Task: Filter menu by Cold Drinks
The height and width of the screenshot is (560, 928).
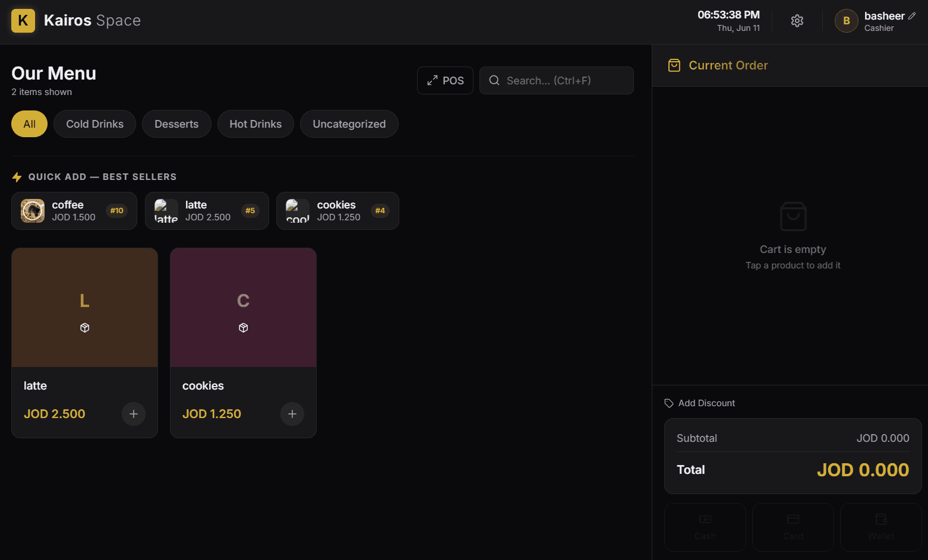Action: [94, 124]
